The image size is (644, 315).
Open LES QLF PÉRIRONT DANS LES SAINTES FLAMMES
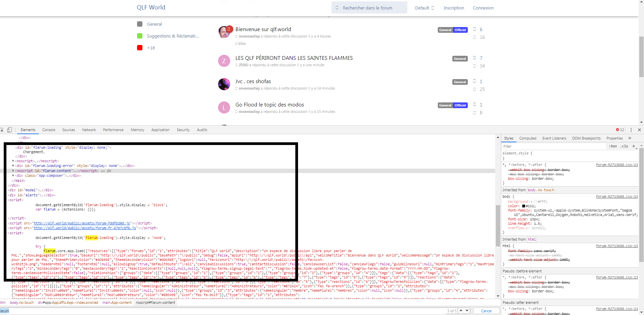click(x=294, y=58)
